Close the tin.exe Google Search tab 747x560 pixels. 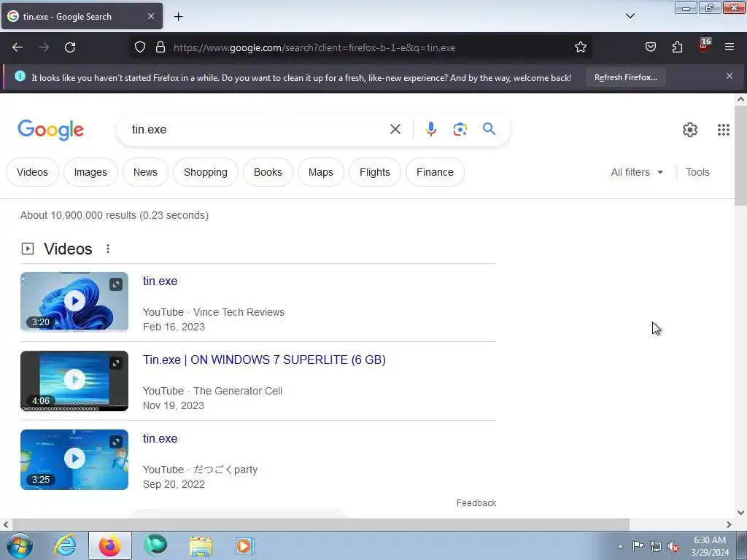point(150,16)
